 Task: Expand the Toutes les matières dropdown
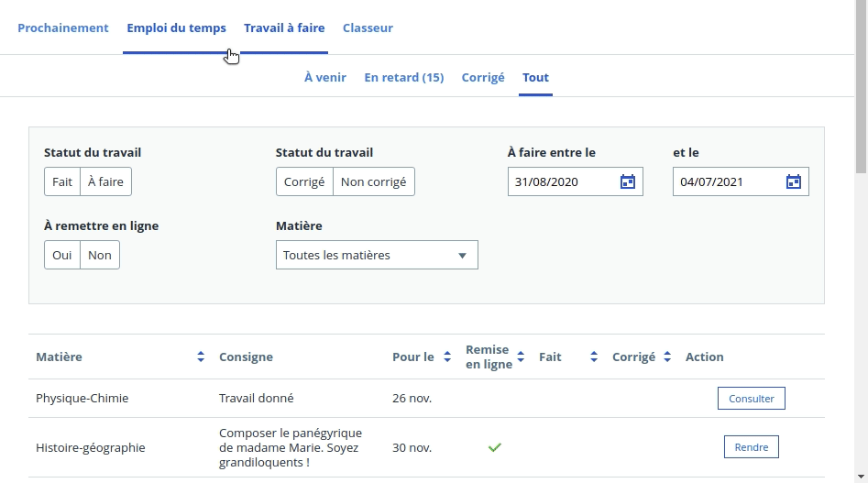377,255
